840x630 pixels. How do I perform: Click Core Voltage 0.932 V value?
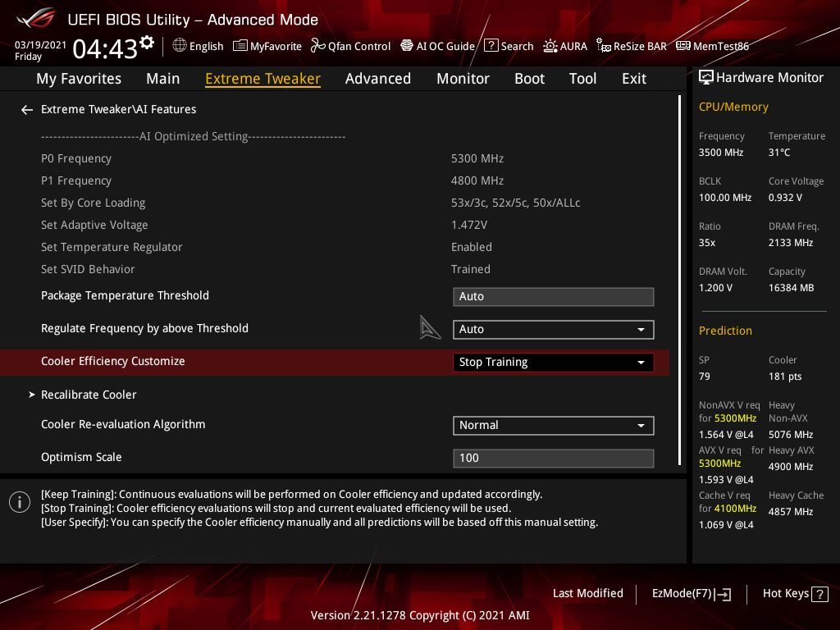(785, 198)
